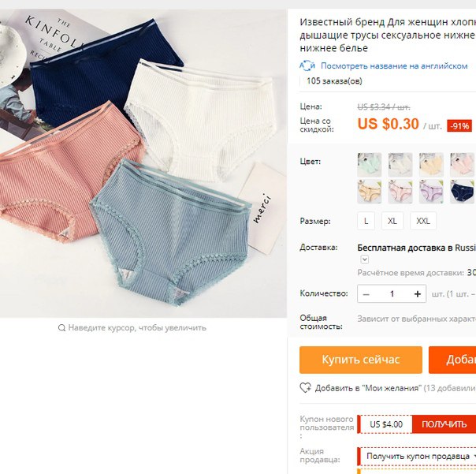Open Посмотреть название на английском link
This screenshot has height=474, width=476.
point(394,66)
